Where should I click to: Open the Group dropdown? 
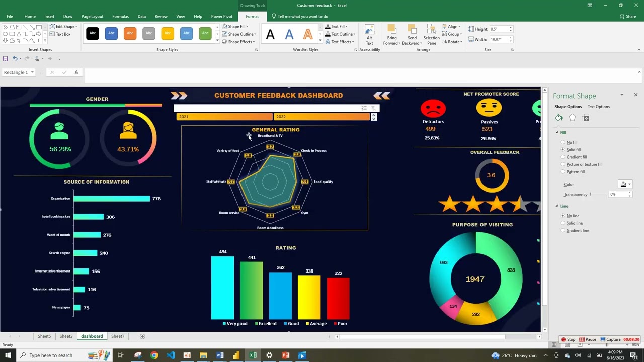click(x=452, y=34)
